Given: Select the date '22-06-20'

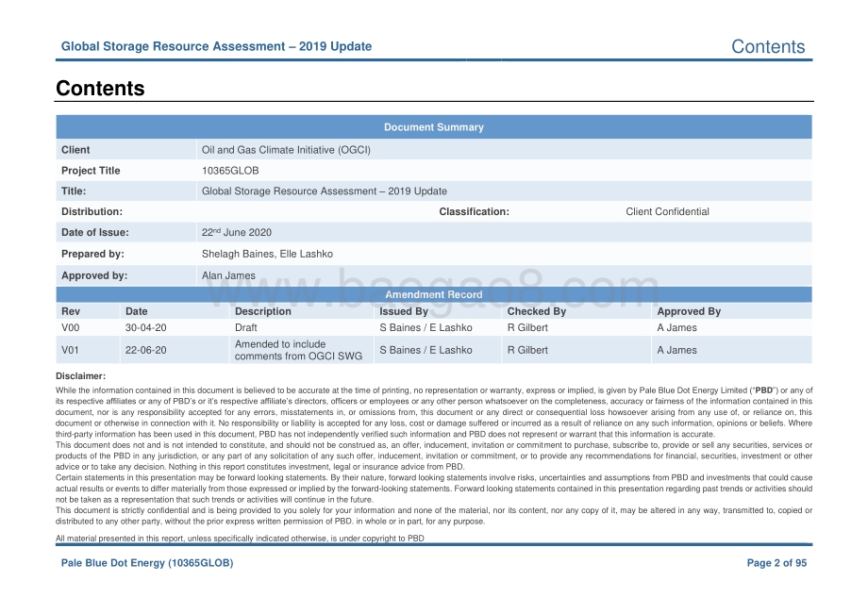Looking at the screenshot, I should tap(145, 350).
